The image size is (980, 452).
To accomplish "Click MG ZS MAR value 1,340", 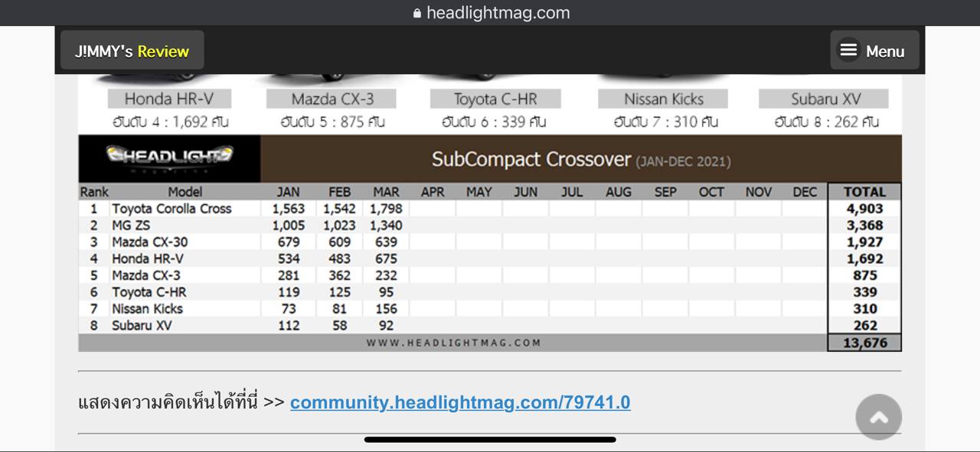I will 386,226.
